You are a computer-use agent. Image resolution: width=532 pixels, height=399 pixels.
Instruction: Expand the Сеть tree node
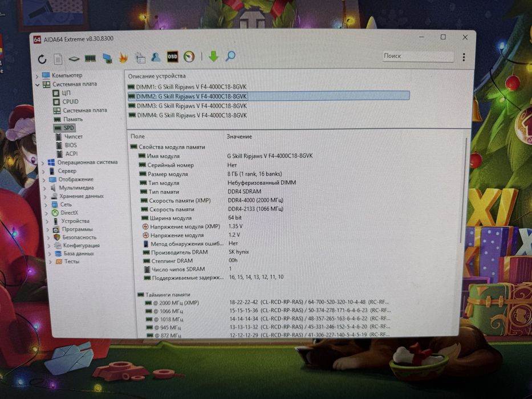(x=46, y=205)
